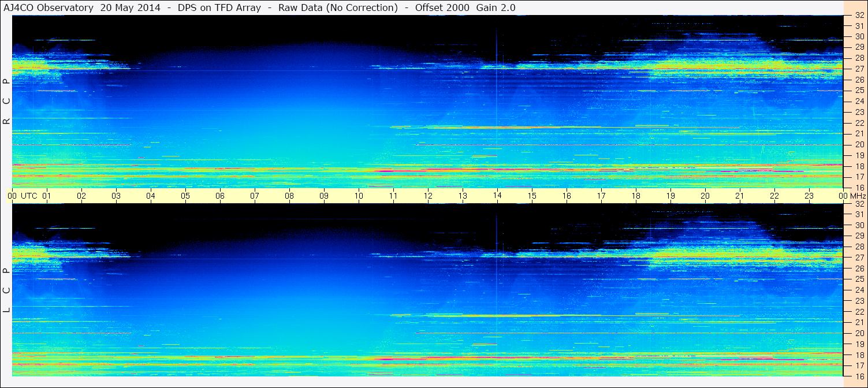Screen dimensions: 868x388
Task: Click the vertical RCP panel label
Action: point(7,102)
